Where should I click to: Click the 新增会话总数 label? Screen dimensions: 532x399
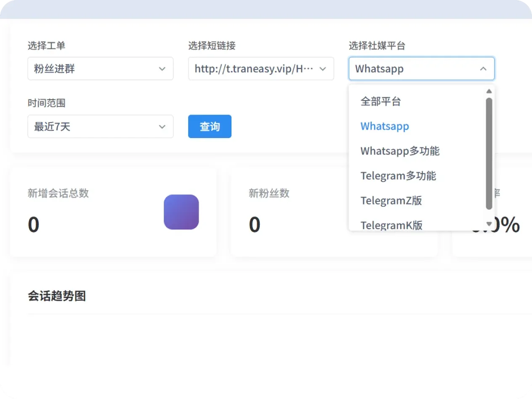click(58, 193)
